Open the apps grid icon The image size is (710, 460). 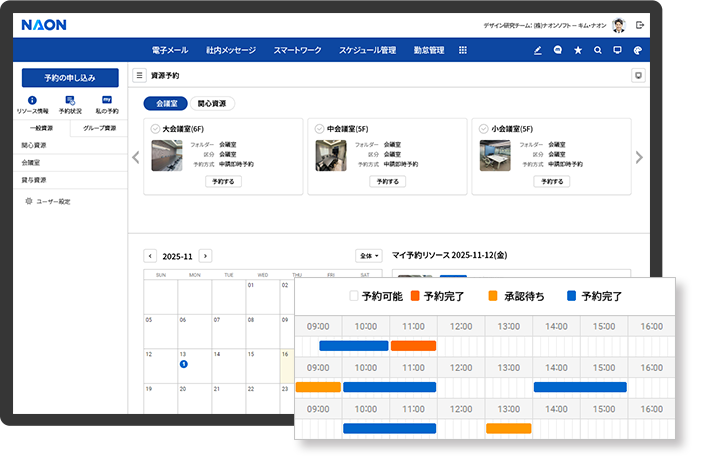click(463, 50)
